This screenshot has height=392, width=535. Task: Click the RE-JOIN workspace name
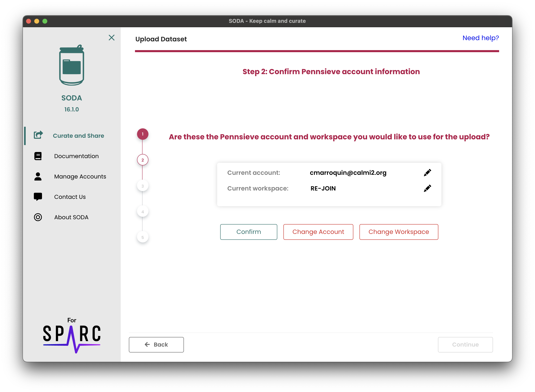[x=323, y=188]
